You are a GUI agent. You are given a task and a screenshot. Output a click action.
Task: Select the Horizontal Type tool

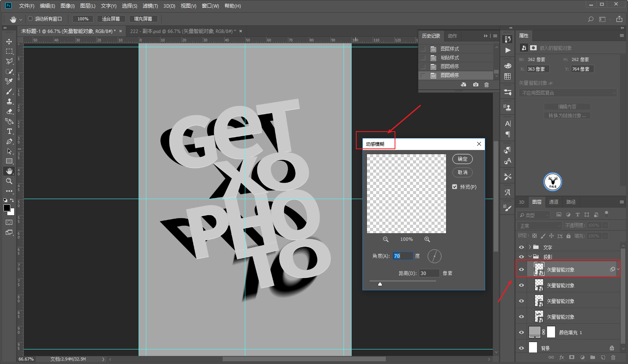click(x=9, y=131)
